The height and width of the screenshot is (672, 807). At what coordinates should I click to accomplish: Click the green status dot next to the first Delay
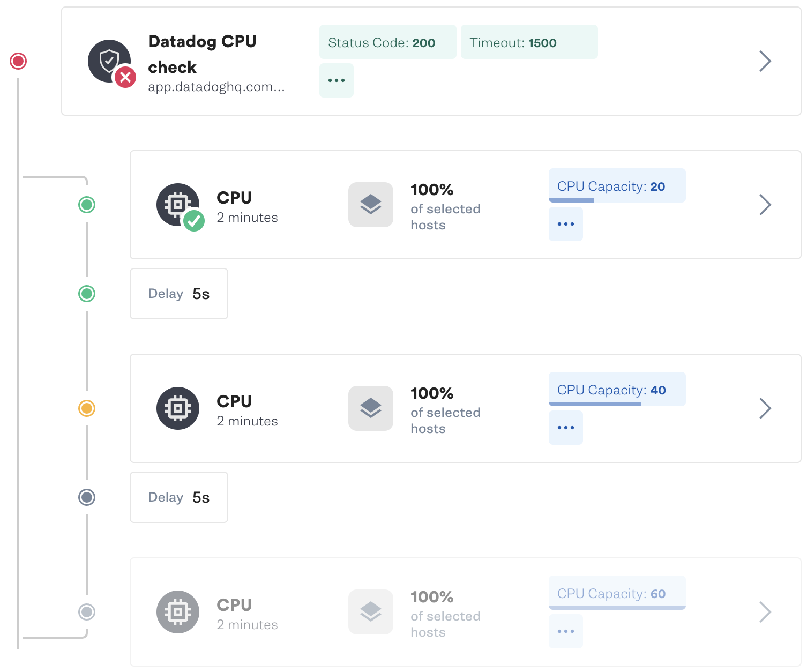pos(86,294)
